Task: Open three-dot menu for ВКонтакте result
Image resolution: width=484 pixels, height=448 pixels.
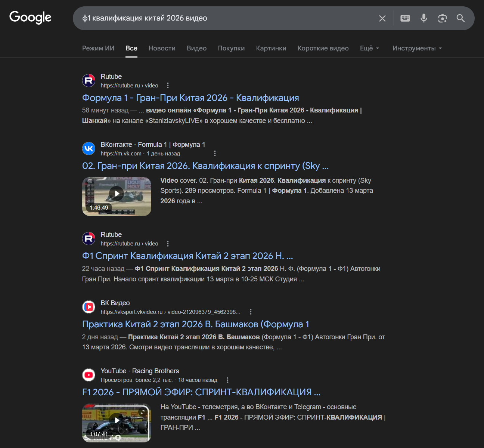Action: tap(215, 154)
